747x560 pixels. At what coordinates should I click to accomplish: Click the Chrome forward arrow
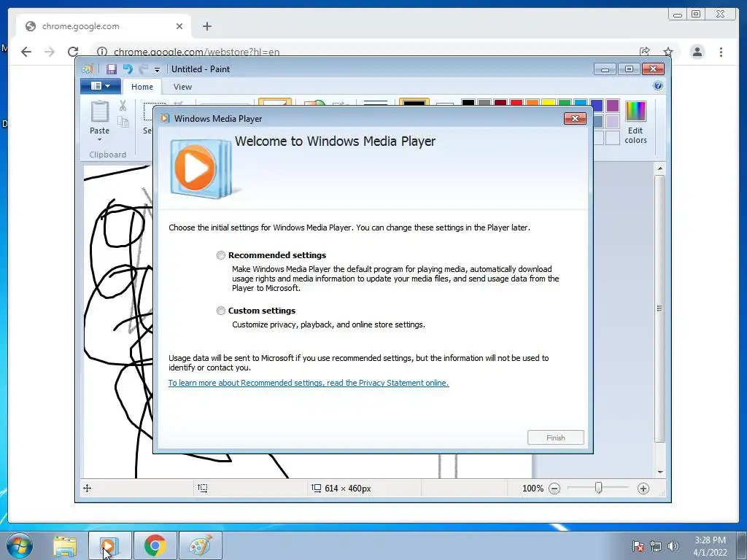click(50, 52)
